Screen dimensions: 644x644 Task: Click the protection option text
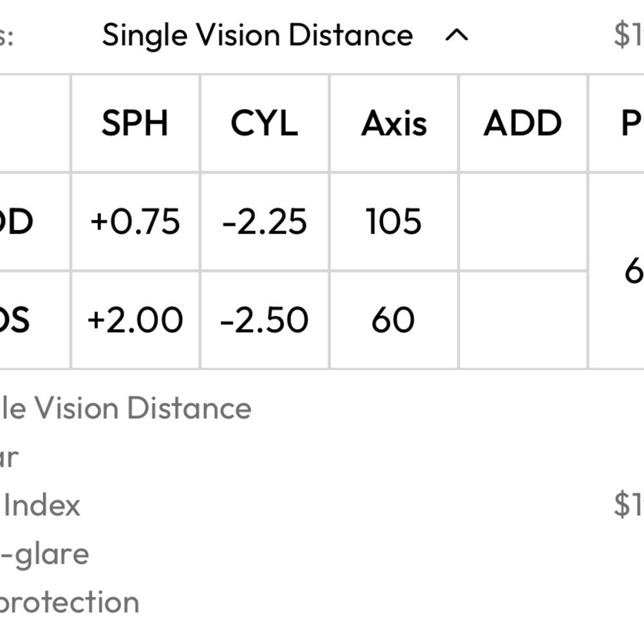click(x=69, y=603)
